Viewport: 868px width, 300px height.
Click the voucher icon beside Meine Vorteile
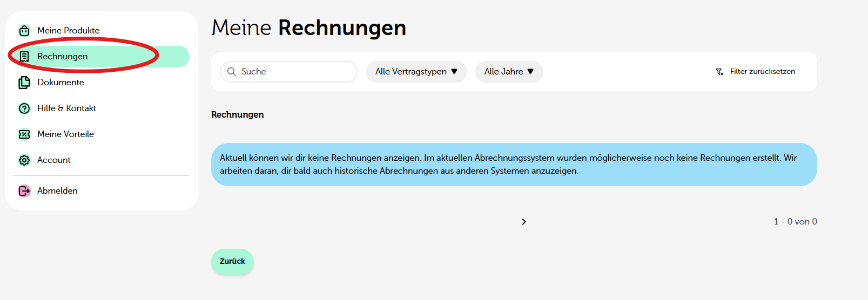click(24, 134)
